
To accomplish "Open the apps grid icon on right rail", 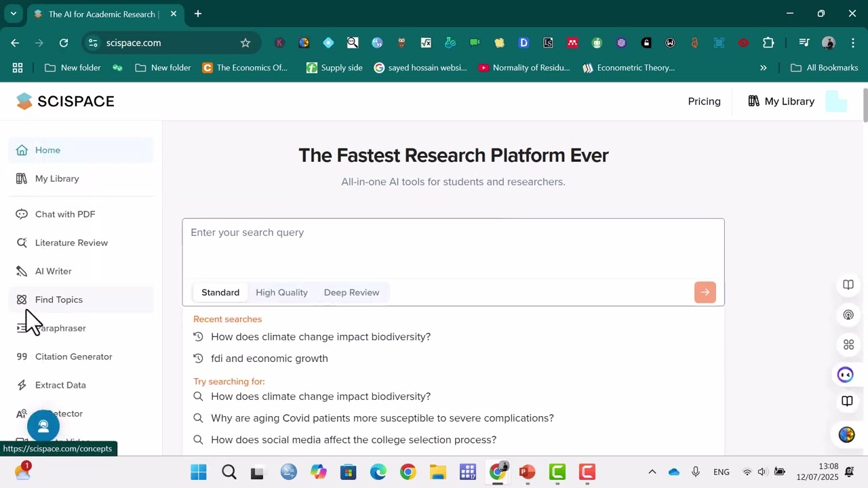I will click(x=848, y=345).
